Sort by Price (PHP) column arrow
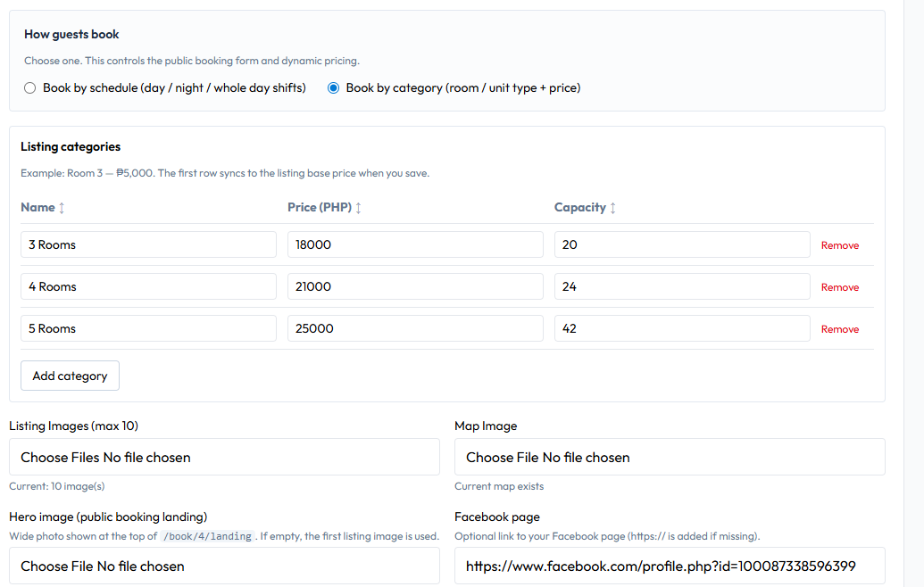This screenshot has width=924, height=587. point(358,208)
